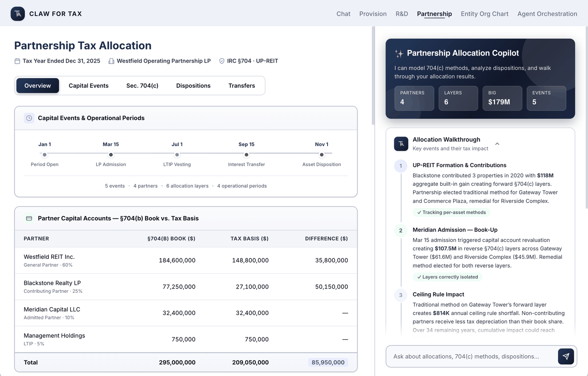Click the card icon beside Partner Capital Accounts
The height and width of the screenshot is (376, 588).
[x=29, y=218]
